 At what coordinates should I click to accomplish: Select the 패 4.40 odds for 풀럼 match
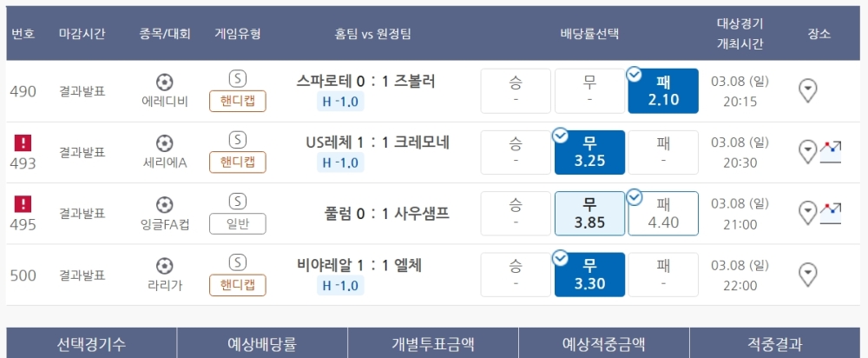pyautogui.click(x=663, y=214)
